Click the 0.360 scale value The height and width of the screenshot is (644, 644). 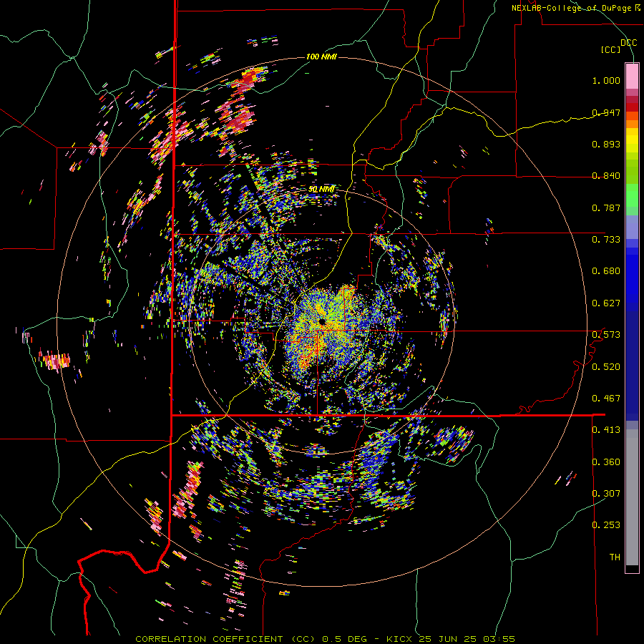point(606,462)
